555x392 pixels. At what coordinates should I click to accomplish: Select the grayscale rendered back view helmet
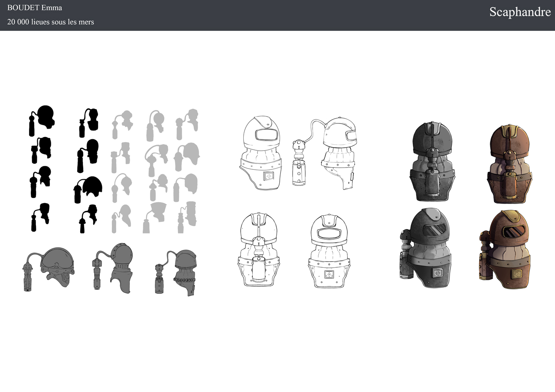[432, 162]
